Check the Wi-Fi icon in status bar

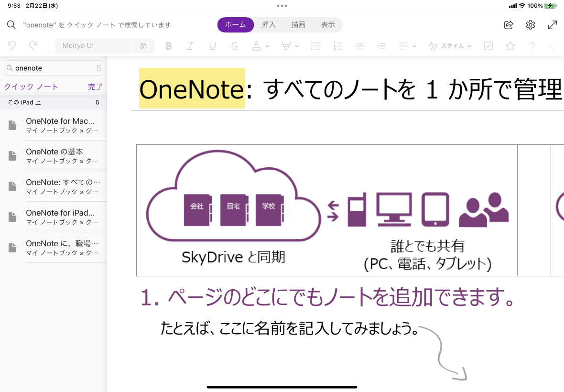click(522, 6)
